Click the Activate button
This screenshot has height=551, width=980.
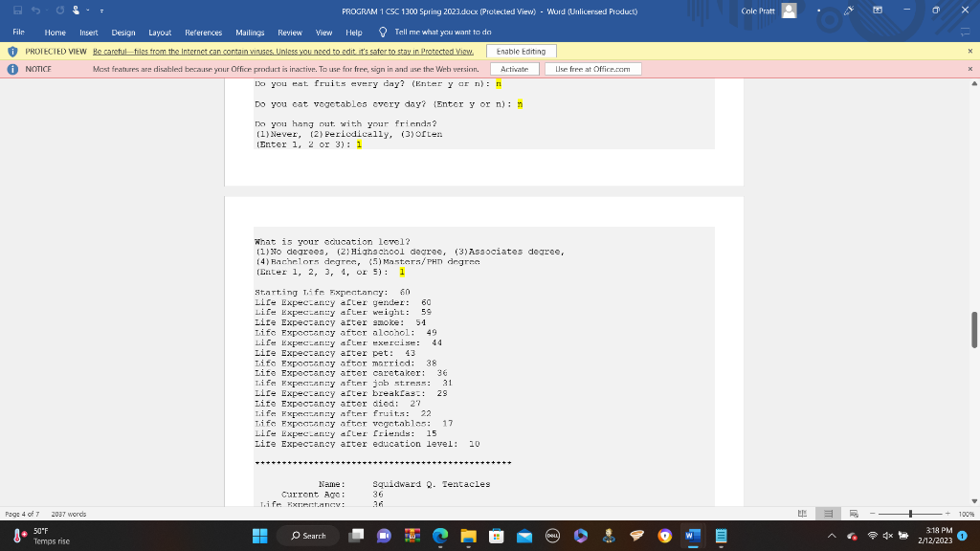pyautogui.click(x=514, y=69)
